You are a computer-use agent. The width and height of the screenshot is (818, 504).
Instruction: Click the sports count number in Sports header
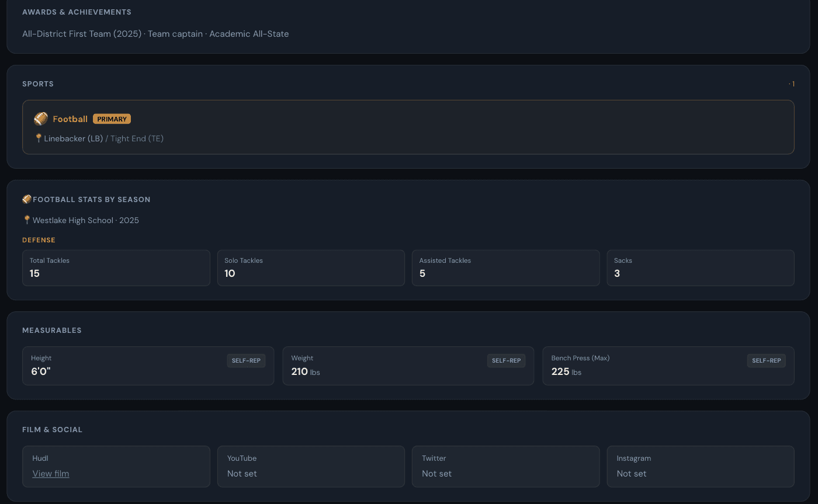[793, 84]
